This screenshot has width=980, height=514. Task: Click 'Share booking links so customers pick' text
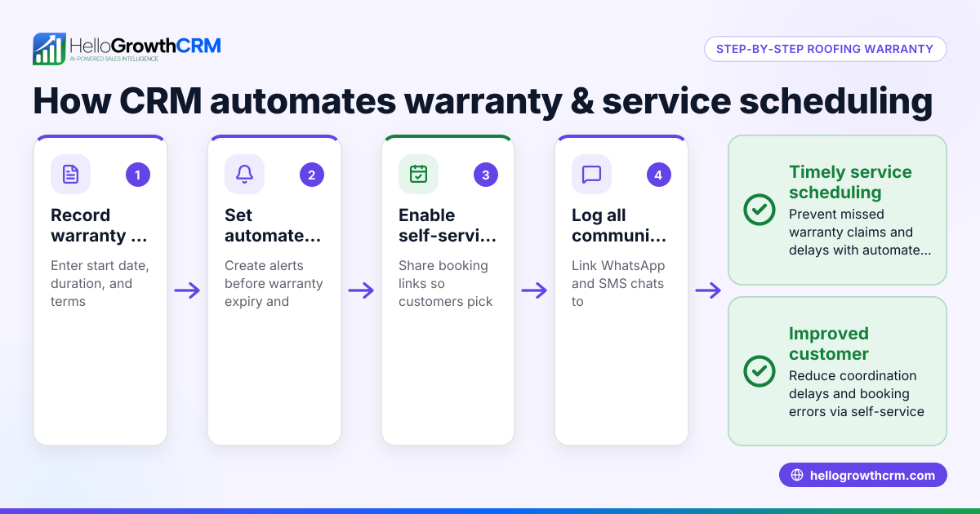click(446, 284)
